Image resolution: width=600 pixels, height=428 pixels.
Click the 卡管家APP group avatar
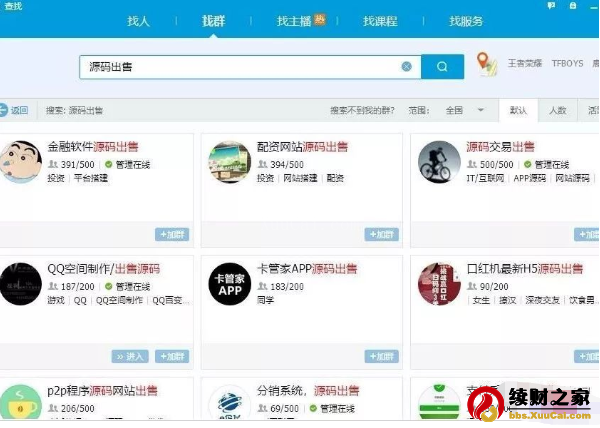coord(229,284)
